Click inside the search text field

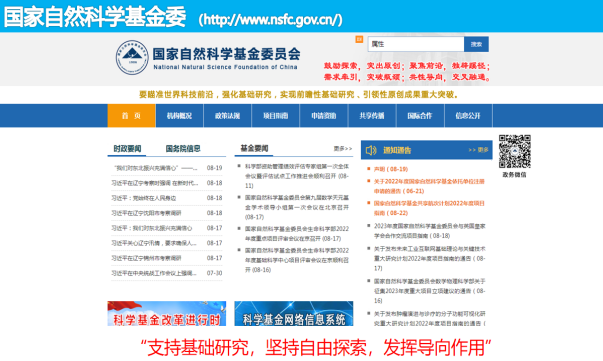click(416, 44)
